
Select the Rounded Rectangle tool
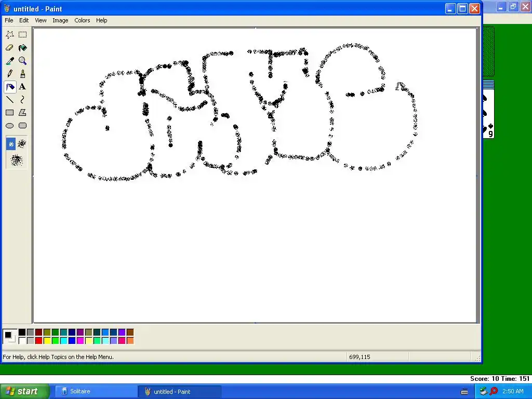click(22, 126)
